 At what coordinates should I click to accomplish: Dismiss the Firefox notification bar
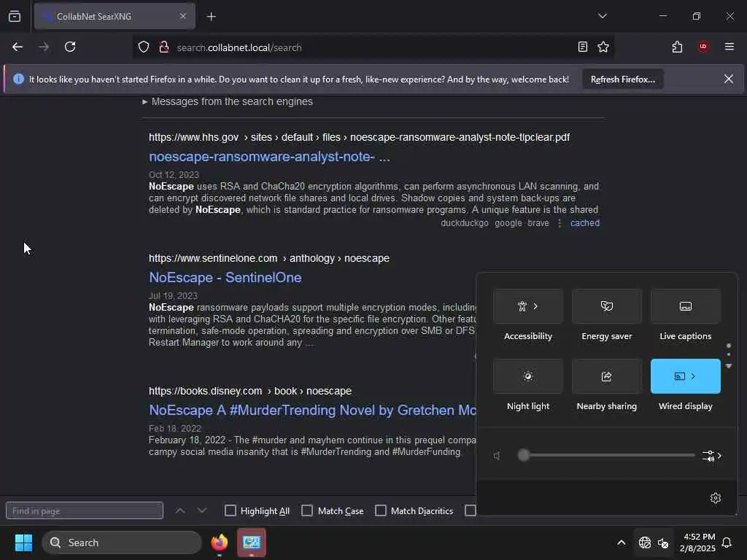(729, 79)
